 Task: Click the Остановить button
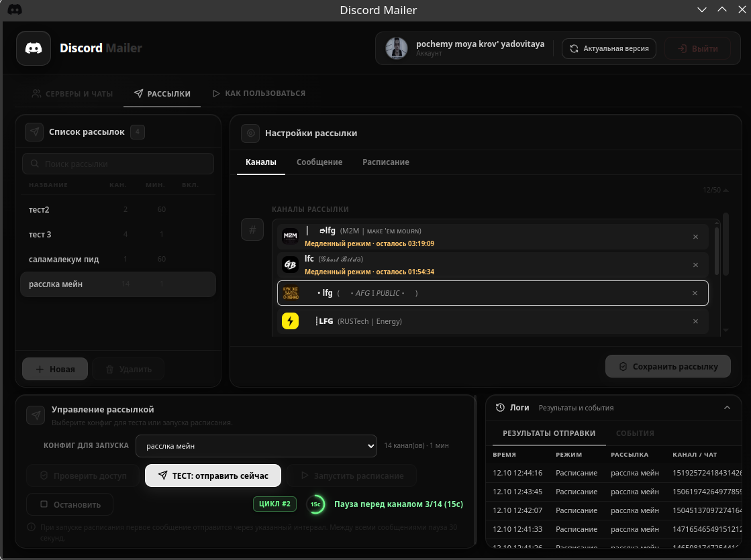70,504
